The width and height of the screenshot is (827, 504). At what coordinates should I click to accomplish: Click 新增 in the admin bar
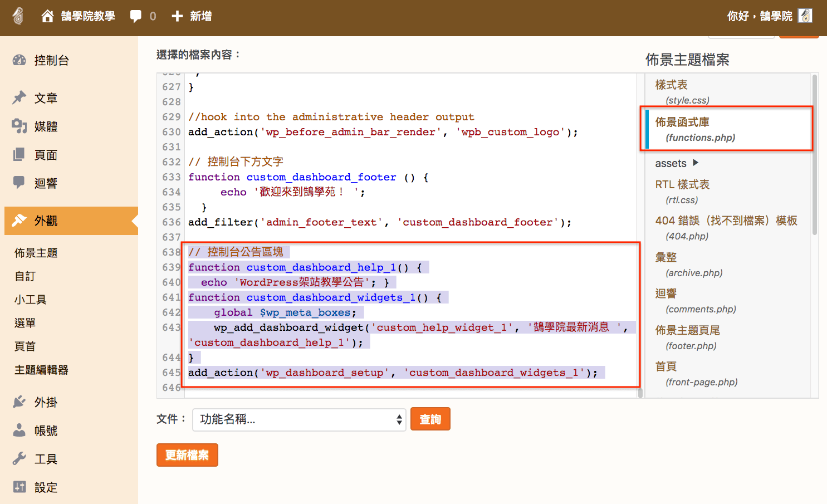pos(200,16)
